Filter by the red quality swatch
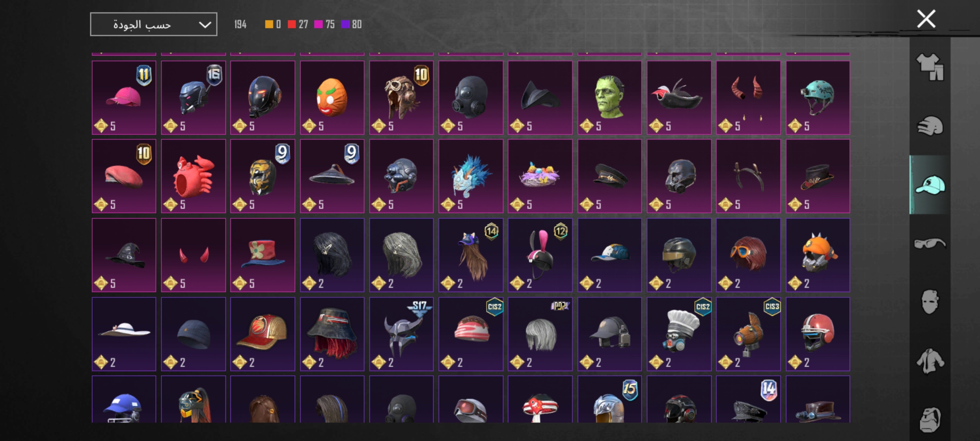Viewport: 980px width, 441px height. [292, 24]
